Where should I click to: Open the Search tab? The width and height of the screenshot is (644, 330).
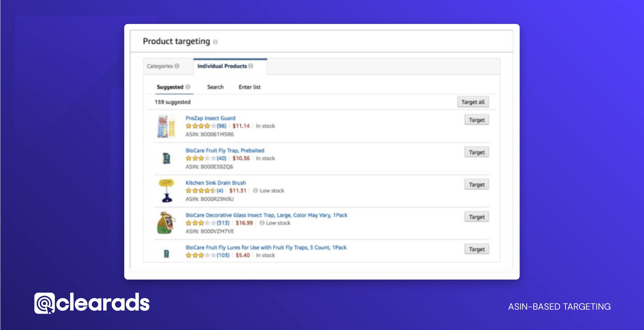pyautogui.click(x=215, y=87)
